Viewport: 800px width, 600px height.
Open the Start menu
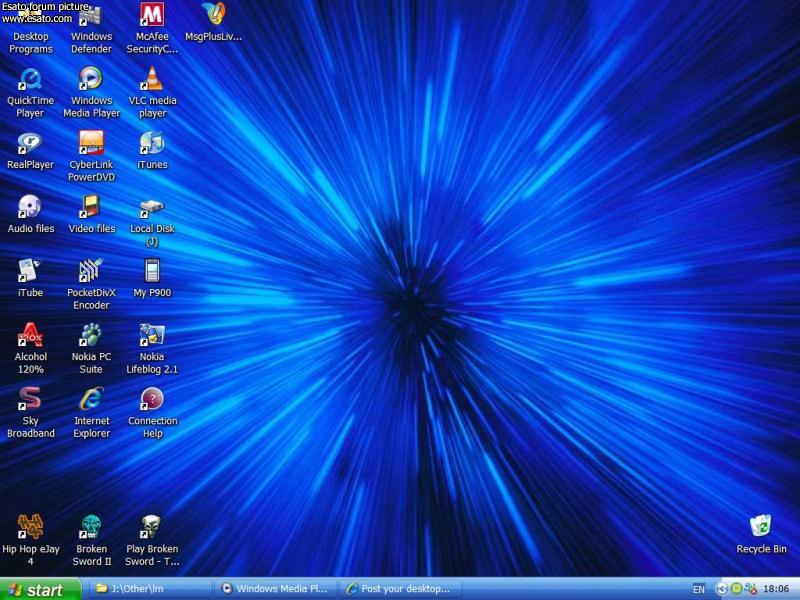tap(40, 589)
